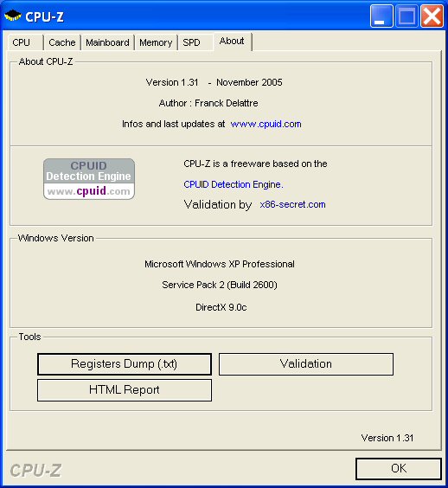Viewport: 448px width, 488px height.
Task: Click the 'DirectX 9.0c' text
Action: (221, 307)
